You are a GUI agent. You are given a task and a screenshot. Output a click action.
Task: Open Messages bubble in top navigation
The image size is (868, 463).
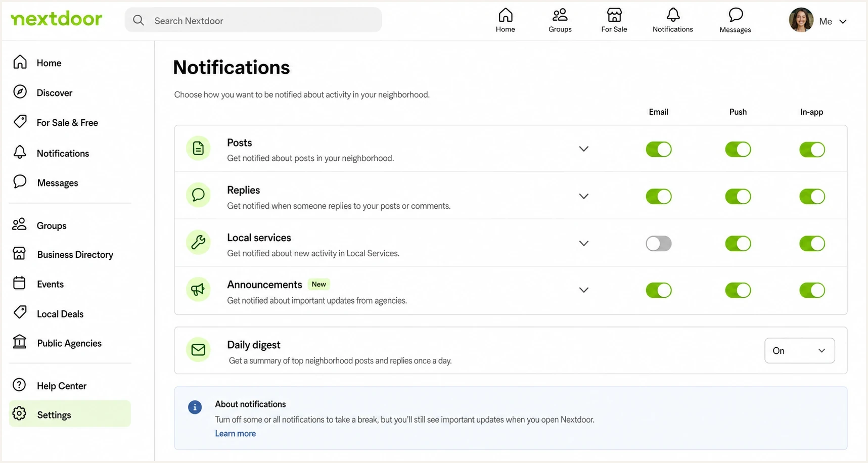(x=736, y=15)
